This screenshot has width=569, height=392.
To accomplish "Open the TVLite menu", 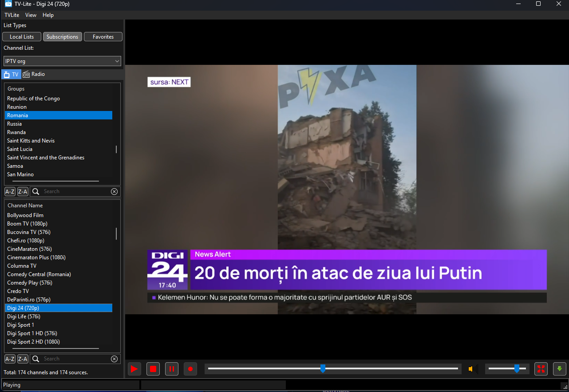I will pyautogui.click(x=12, y=15).
